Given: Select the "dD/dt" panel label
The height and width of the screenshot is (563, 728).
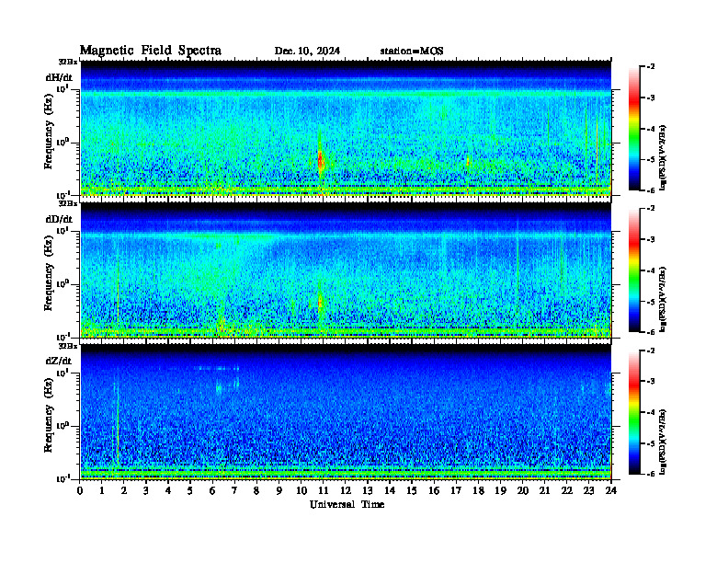Looking at the screenshot, I should (x=59, y=219).
